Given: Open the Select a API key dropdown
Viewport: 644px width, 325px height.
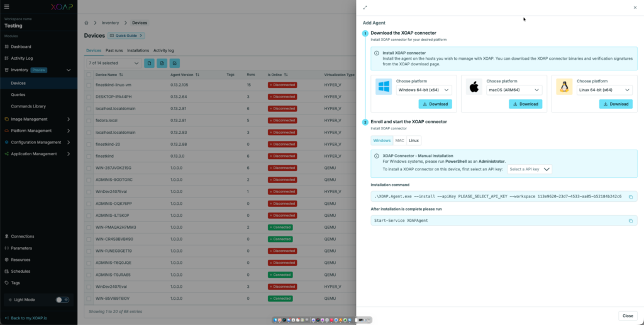Looking at the screenshot, I should [x=530, y=169].
